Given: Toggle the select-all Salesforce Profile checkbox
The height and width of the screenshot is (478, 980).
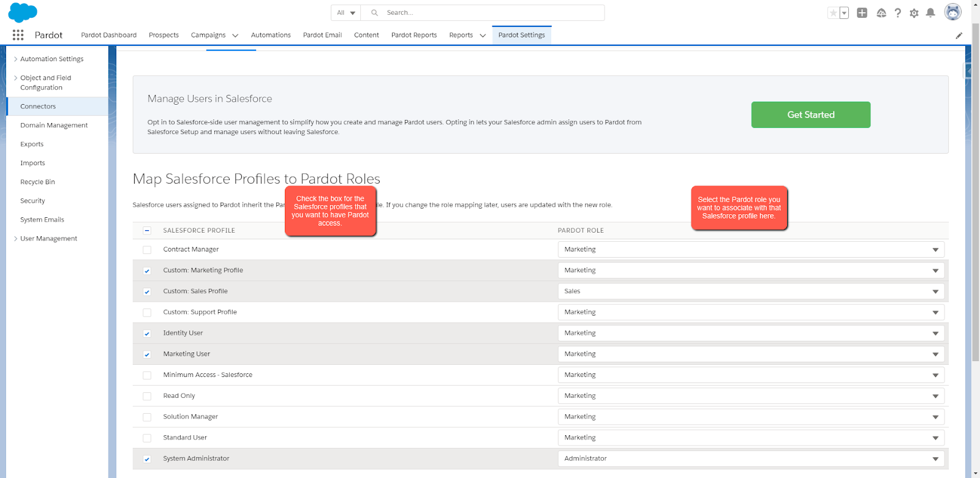Looking at the screenshot, I should pos(147,231).
